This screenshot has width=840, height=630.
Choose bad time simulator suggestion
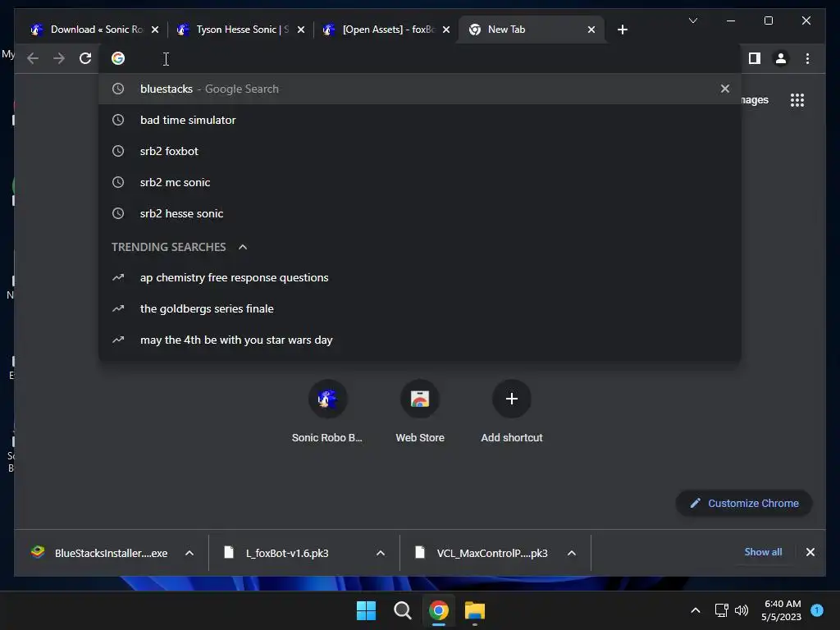point(420,120)
